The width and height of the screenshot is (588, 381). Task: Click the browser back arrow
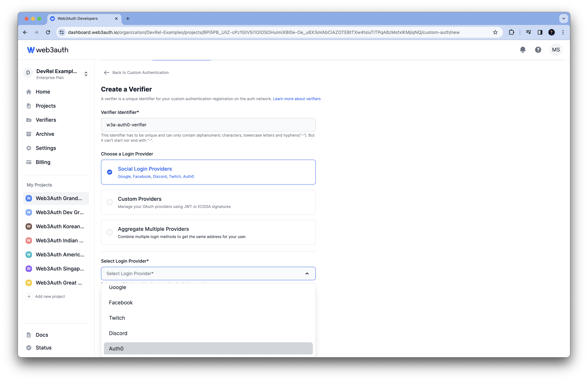25,32
